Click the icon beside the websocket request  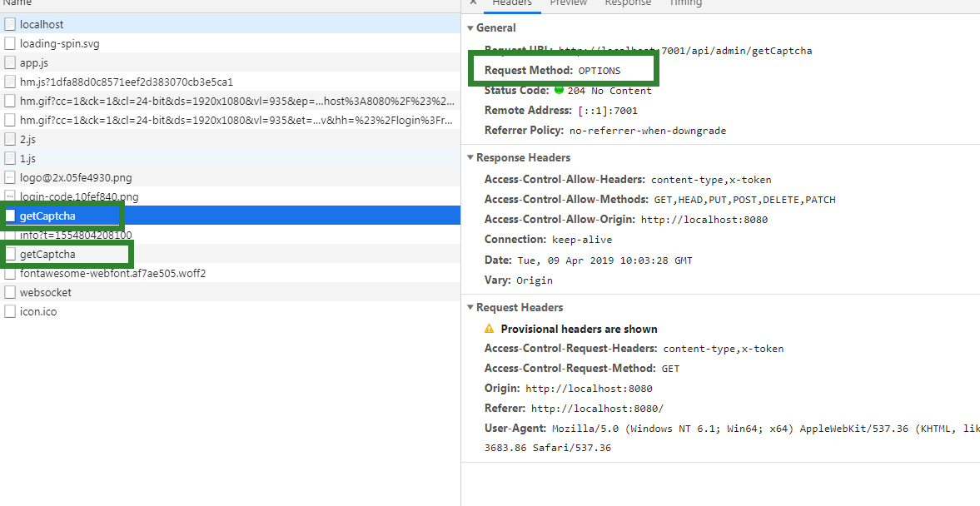(9, 292)
